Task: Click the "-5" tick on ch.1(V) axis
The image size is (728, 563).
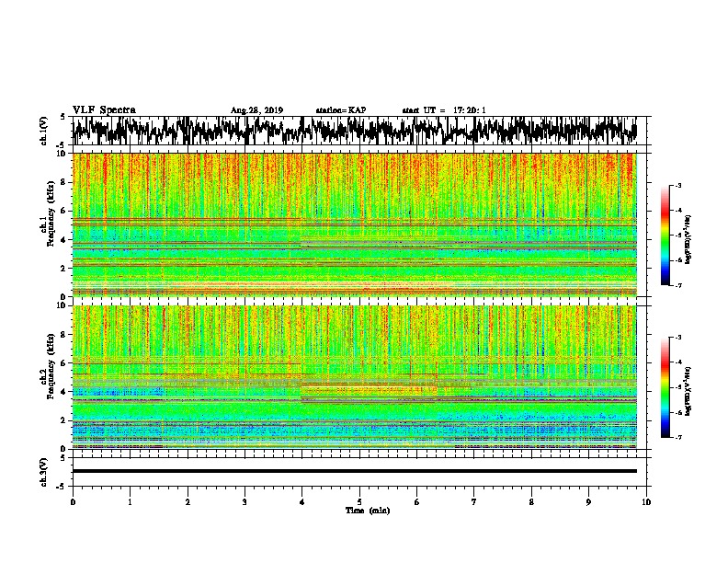Action: tap(62, 145)
